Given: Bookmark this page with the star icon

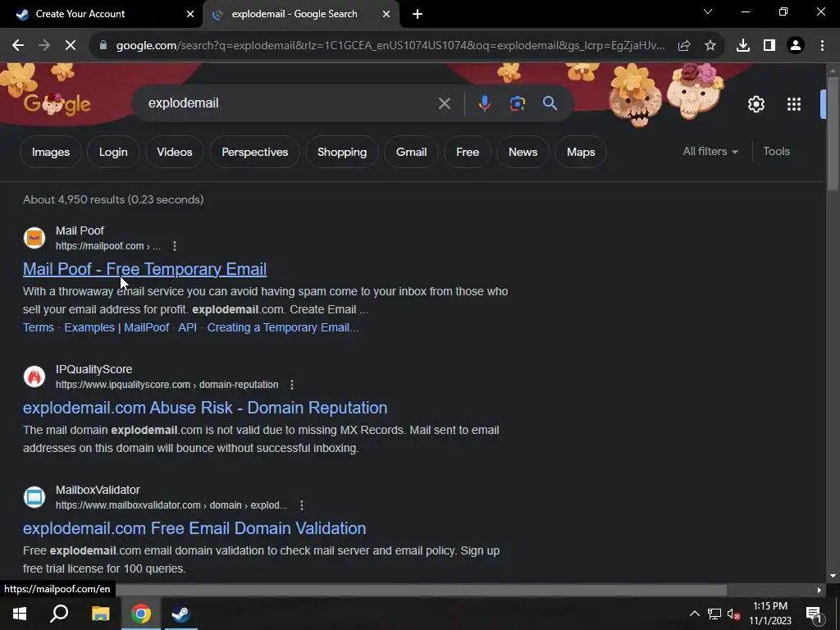Looking at the screenshot, I should tap(710, 46).
